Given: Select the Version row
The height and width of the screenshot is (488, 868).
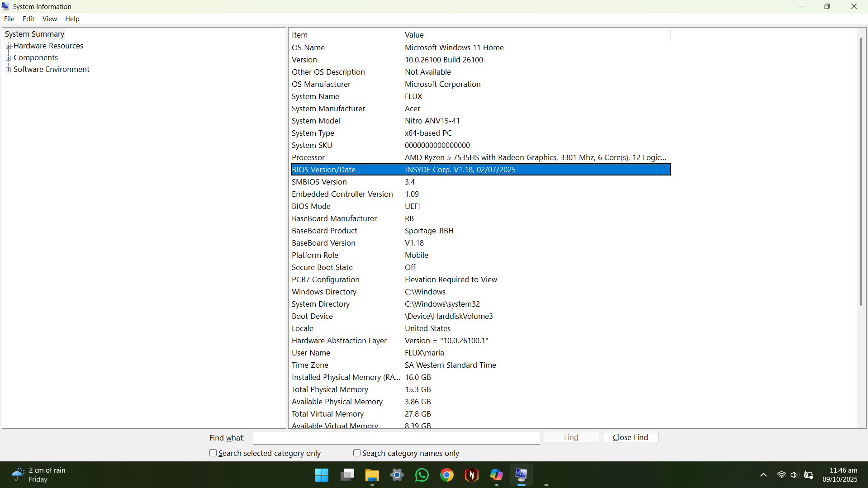Looking at the screenshot, I should pos(480,60).
